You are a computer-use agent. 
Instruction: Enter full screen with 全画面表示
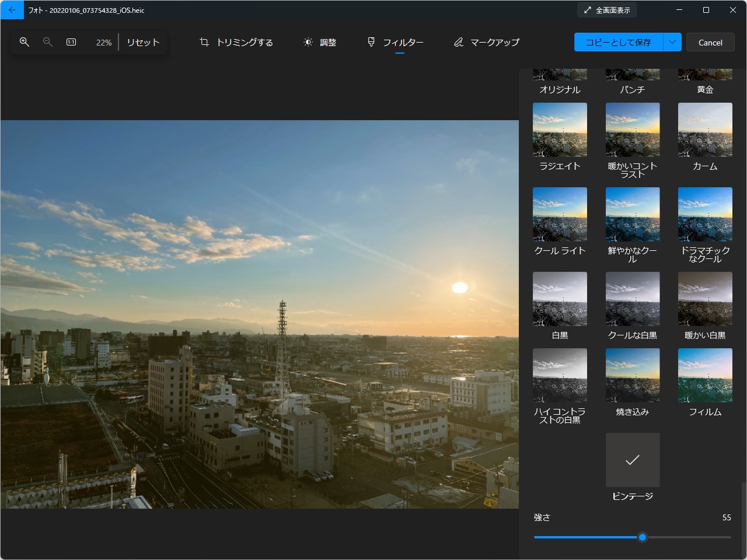607,10
